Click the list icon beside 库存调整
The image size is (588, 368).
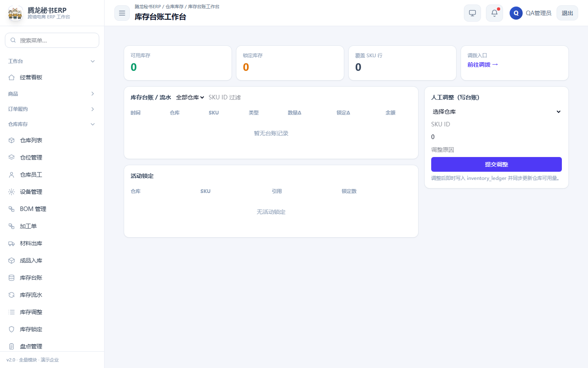tap(11, 312)
